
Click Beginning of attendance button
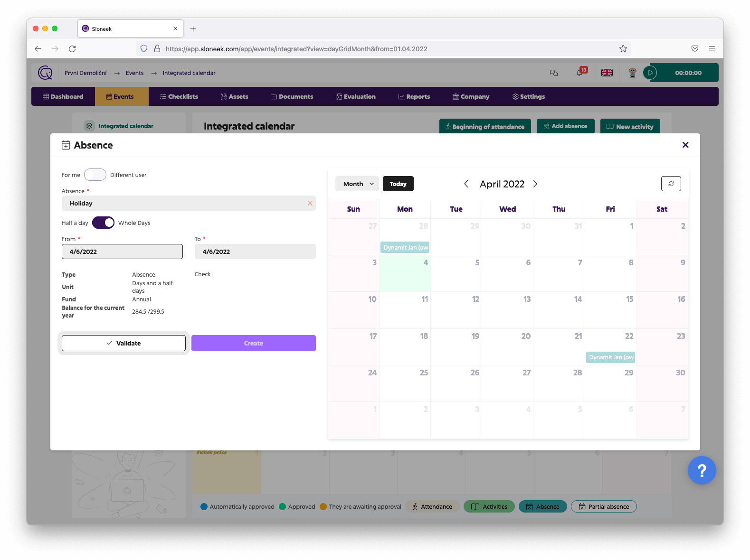[485, 126]
